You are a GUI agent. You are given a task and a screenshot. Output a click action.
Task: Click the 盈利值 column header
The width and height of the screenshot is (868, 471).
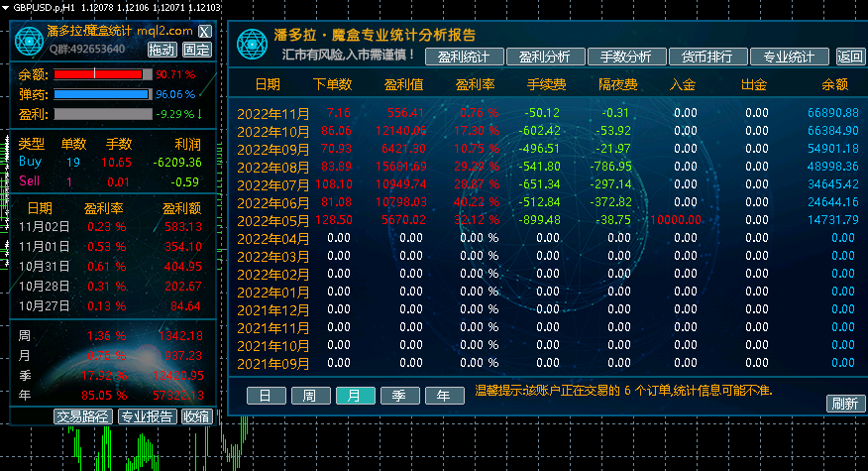pyautogui.click(x=403, y=84)
